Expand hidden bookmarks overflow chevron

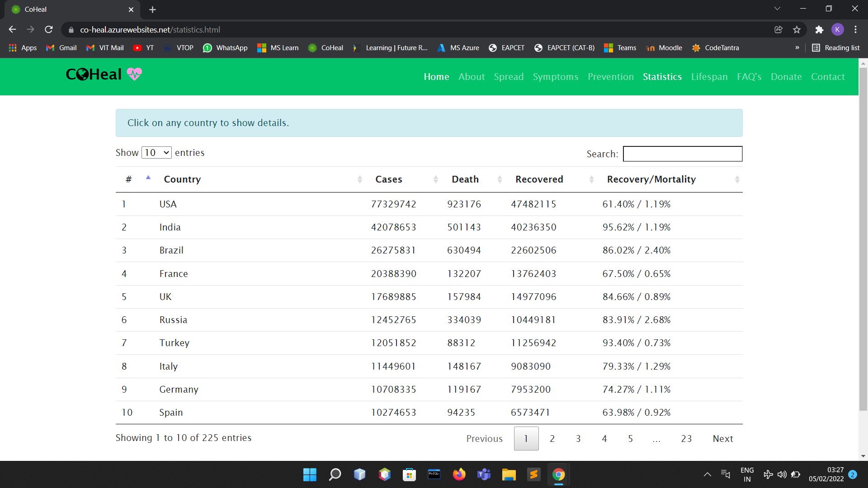797,48
